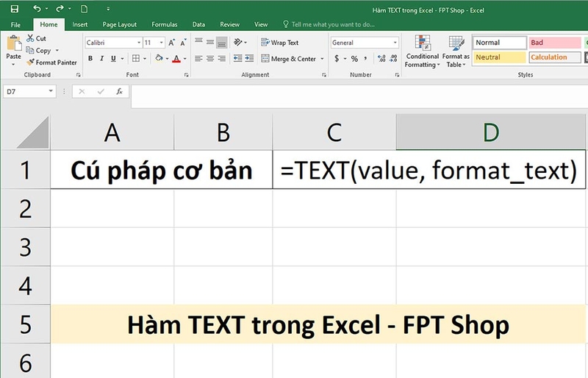Click the Insert Function fx icon
The height and width of the screenshot is (378, 588).
click(119, 92)
